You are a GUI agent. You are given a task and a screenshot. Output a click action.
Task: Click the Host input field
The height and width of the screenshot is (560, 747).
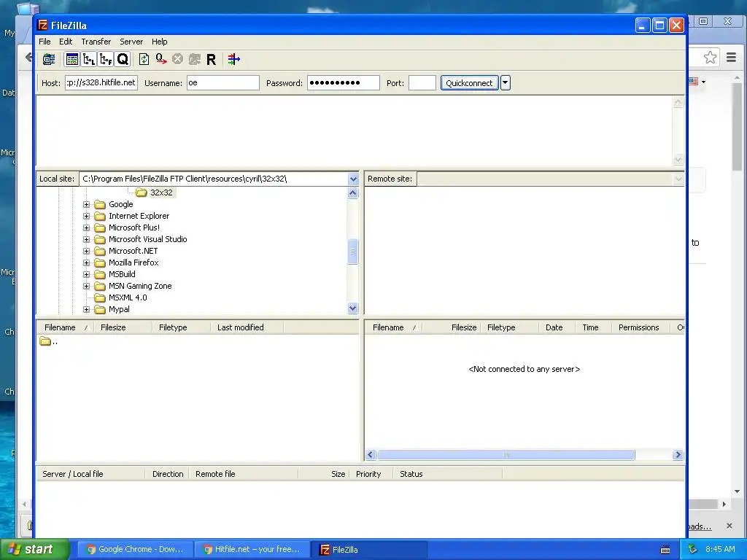tap(101, 83)
